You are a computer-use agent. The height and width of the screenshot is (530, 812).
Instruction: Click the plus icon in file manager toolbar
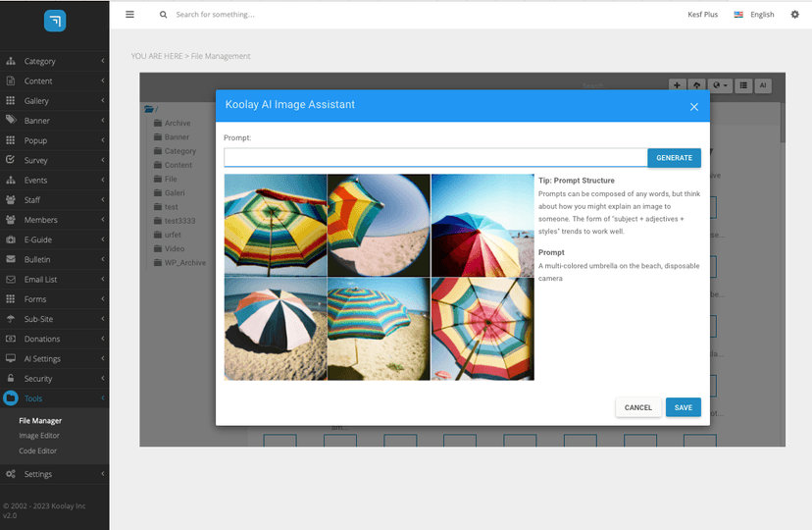677,85
